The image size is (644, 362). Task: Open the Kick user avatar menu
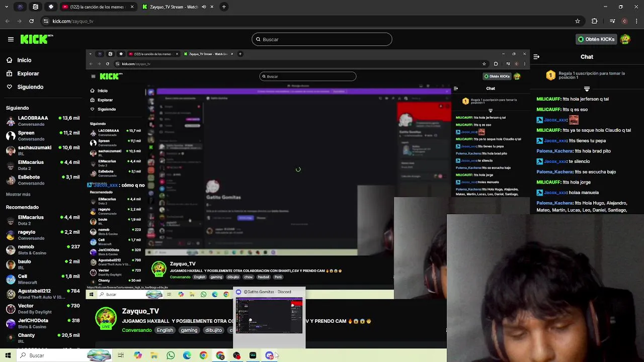(x=625, y=39)
